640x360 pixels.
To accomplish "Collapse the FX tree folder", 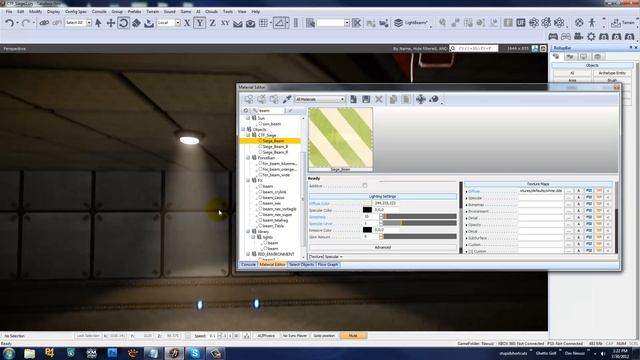I will click(248, 180).
